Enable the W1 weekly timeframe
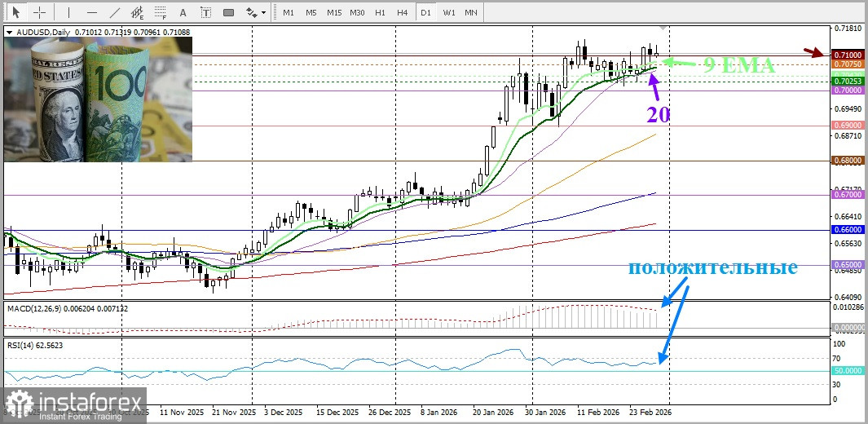 pyautogui.click(x=449, y=12)
